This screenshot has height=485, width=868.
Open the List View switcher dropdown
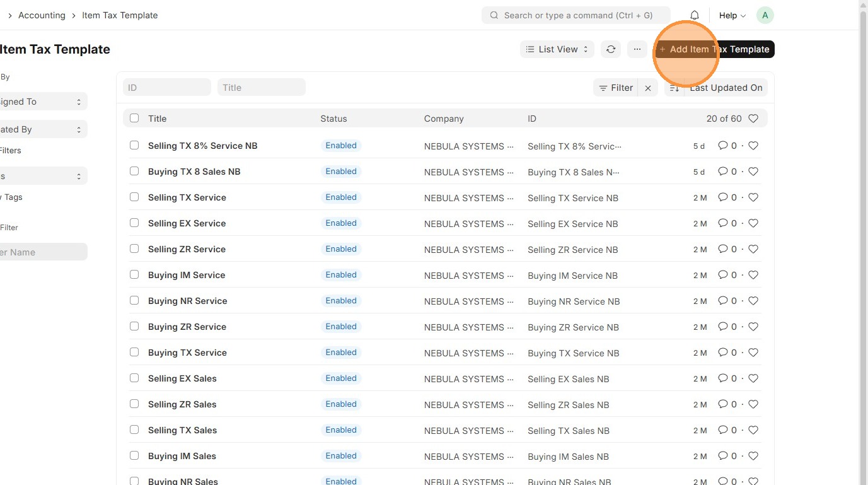point(557,49)
